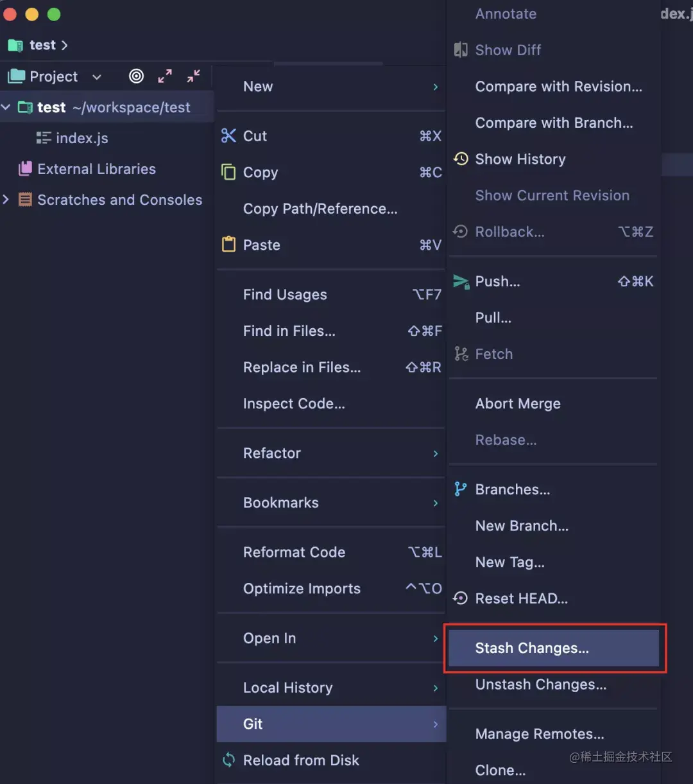Open the Open In submenu
Viewport: 693px width, 784px height.
pos(331,638)
